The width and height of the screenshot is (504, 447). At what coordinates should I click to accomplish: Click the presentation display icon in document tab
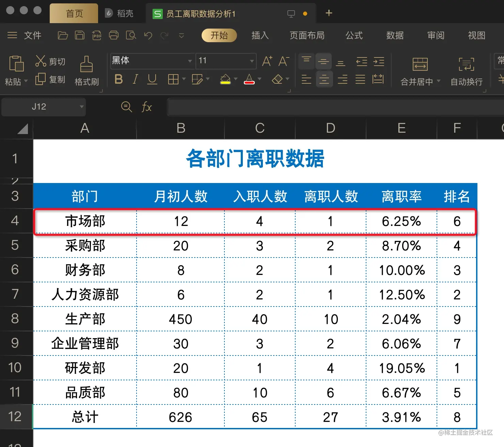[291, 14]
